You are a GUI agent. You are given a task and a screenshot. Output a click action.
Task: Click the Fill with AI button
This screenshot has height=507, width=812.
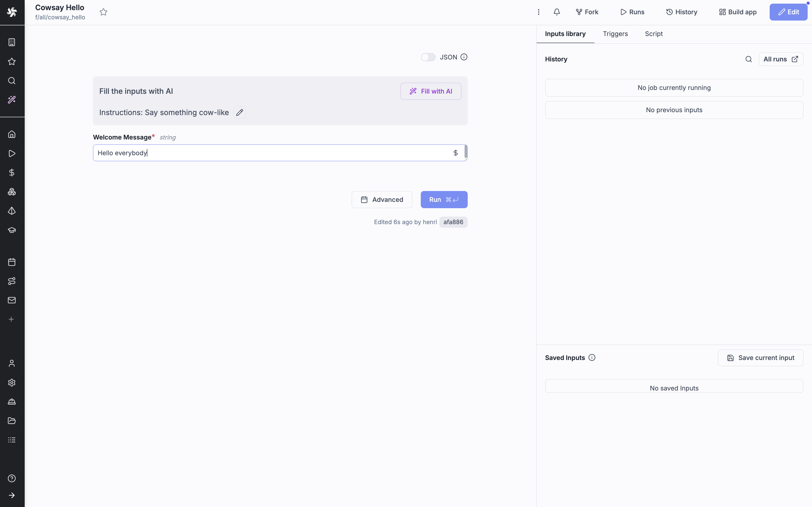pos(430,91)
